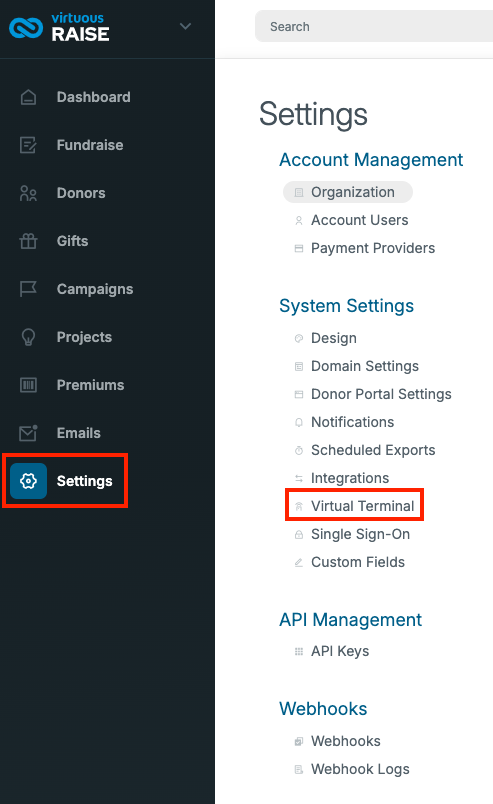Open Webhook Logs
The height and width of the screenshot is (804, 493).
pyautogui.click(x=360, y=770)
